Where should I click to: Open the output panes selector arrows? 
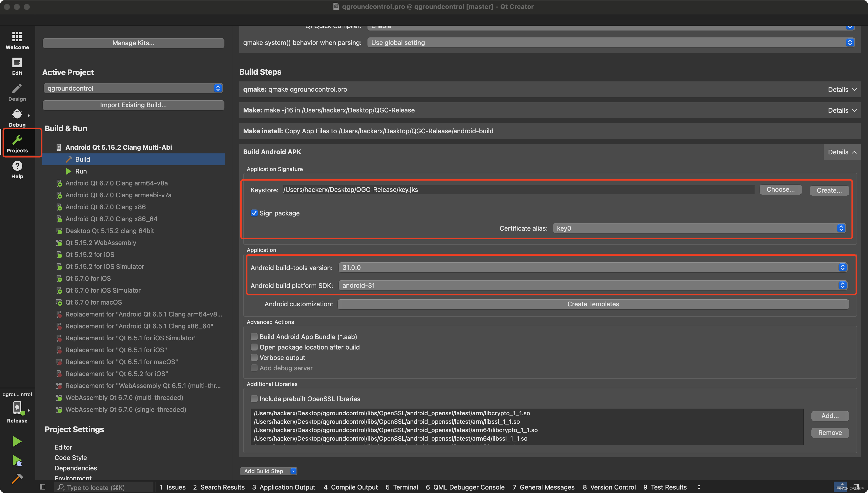click(699, 487)
